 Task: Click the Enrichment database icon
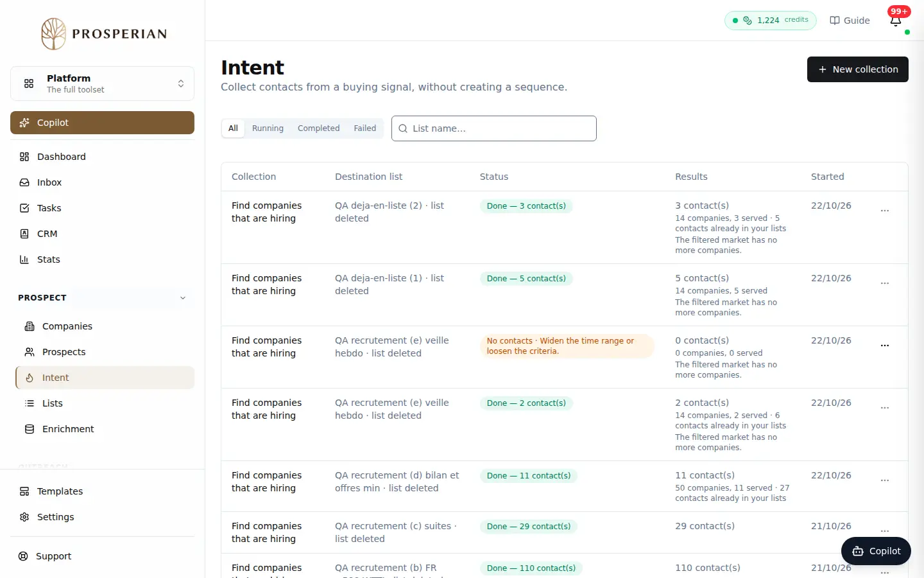point(30,429)
